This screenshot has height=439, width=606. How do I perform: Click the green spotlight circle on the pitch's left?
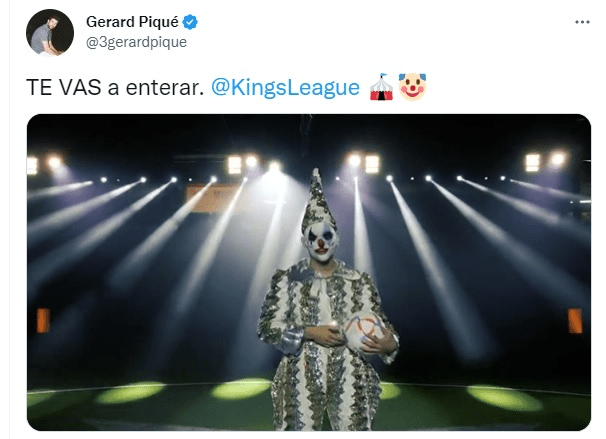(131, 392)
